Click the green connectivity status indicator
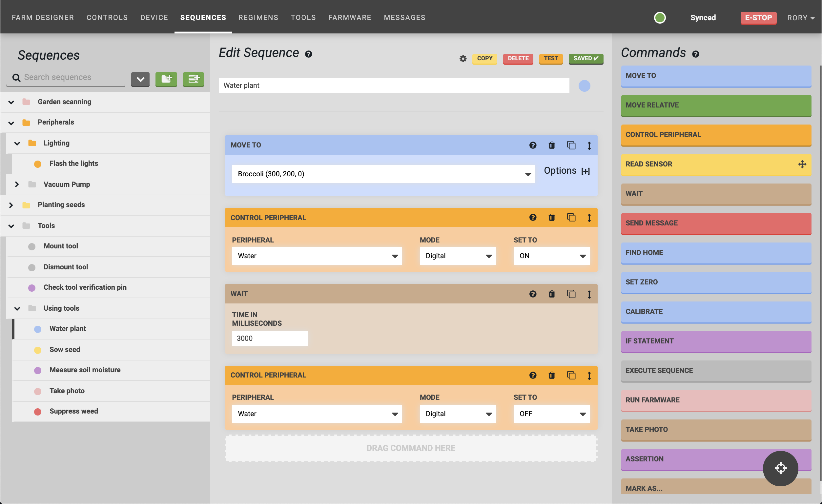This screenshot has height=504, width=822. [660, 18]
